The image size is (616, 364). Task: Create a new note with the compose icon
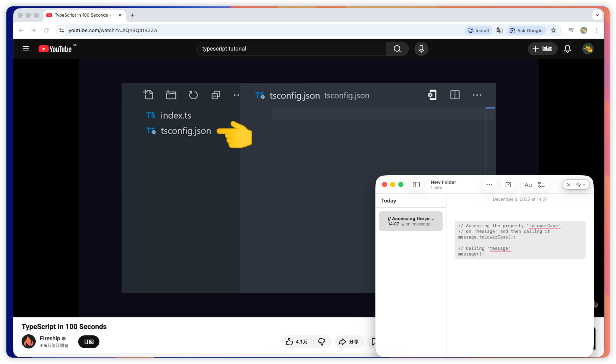(x=508, y=184)
